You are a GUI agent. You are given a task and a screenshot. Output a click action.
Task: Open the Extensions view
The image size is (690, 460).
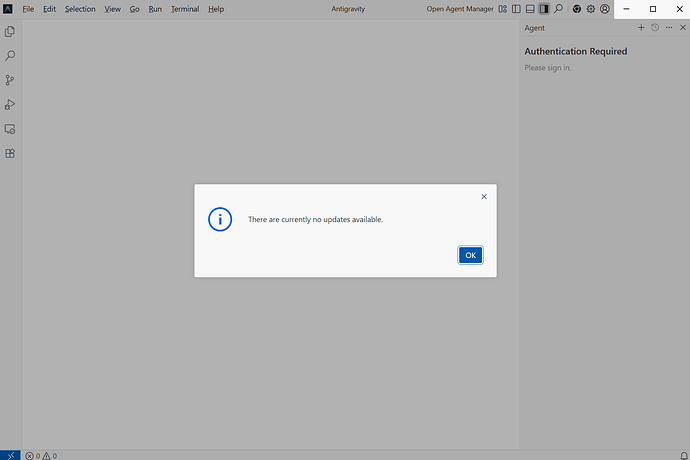pyautogui.click(x=10, y=153)
